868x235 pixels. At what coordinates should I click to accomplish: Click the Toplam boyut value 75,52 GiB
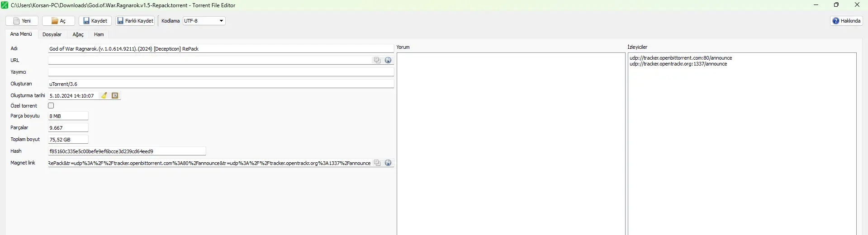(68, 140)
